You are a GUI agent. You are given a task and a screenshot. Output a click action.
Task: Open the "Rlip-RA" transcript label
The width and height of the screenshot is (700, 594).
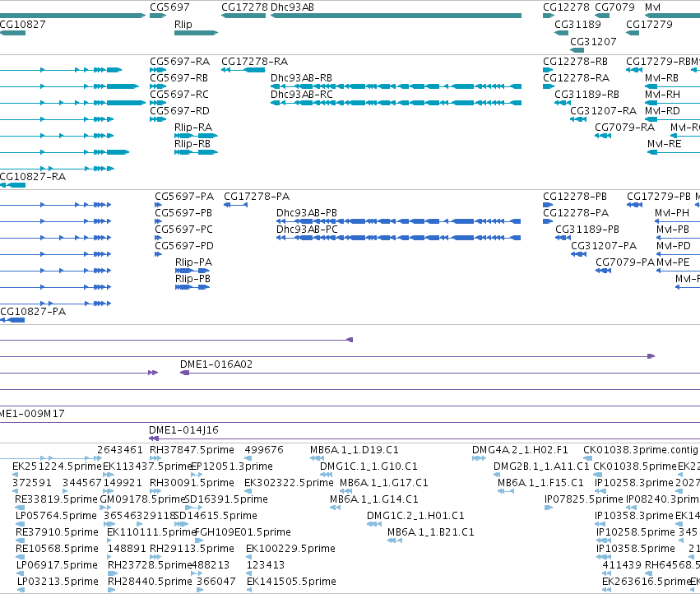[193, 128]
